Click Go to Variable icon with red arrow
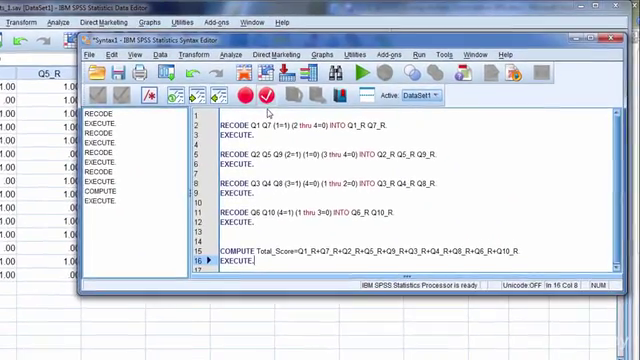Screen dimensions: 640x360 pyautogui.click(x=287, y=73)
